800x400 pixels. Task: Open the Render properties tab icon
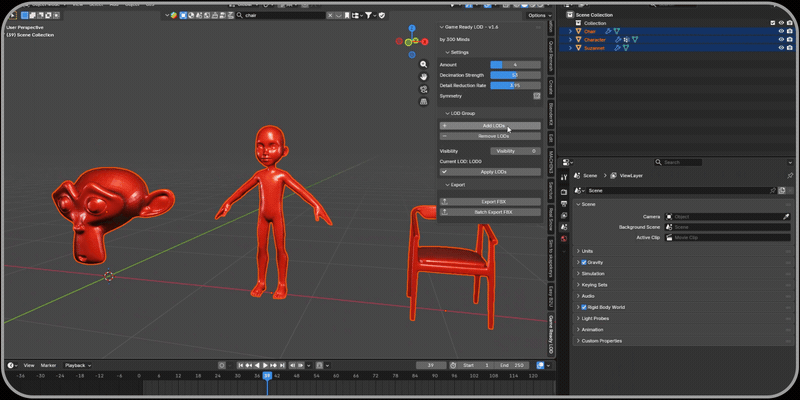(564, 192)
